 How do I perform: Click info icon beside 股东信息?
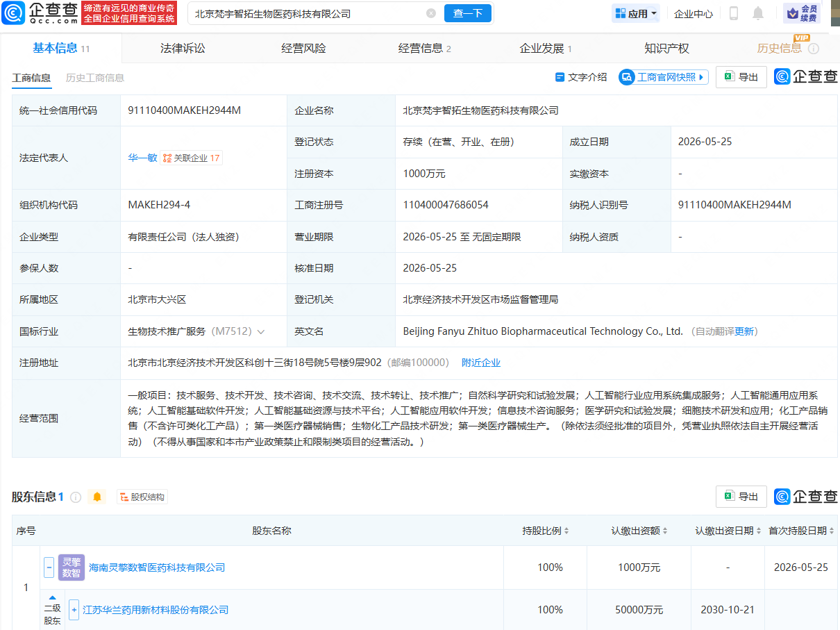pyautogui.click(x=76, y=497)
